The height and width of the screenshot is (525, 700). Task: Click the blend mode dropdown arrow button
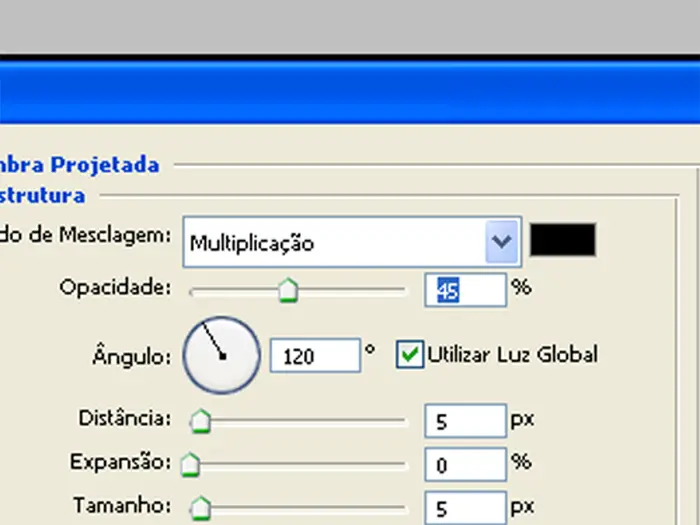502,242
